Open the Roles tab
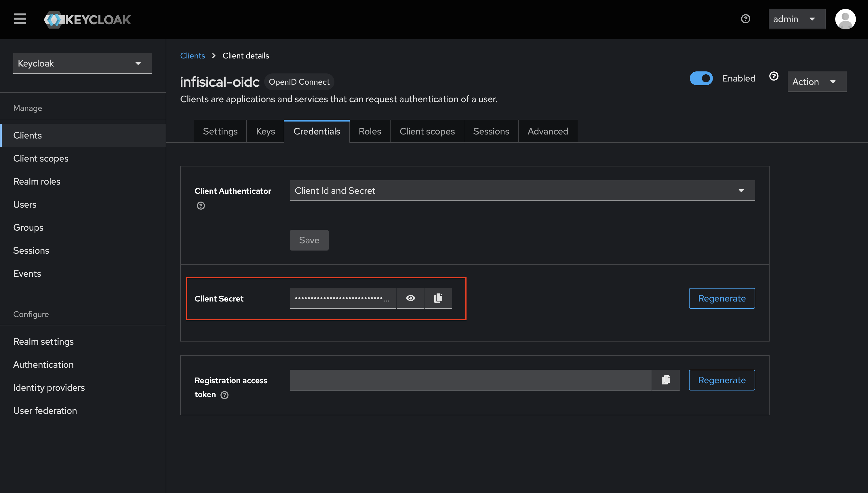 click(x=370, y=131)
